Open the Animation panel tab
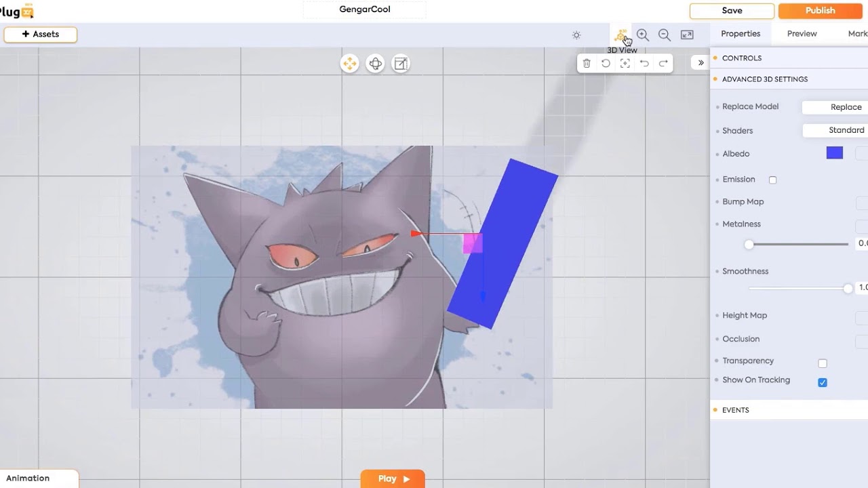The image size is (868, 488). (x=39, y=479)
